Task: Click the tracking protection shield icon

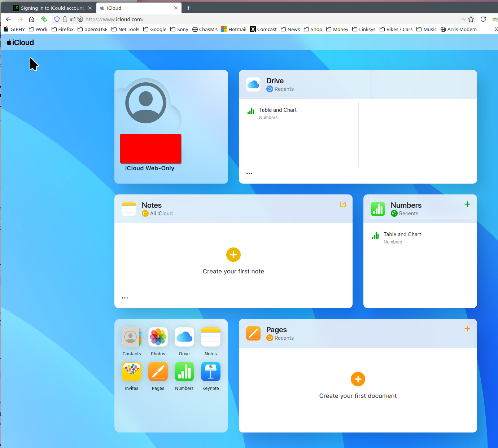Action: click(57, 19)
